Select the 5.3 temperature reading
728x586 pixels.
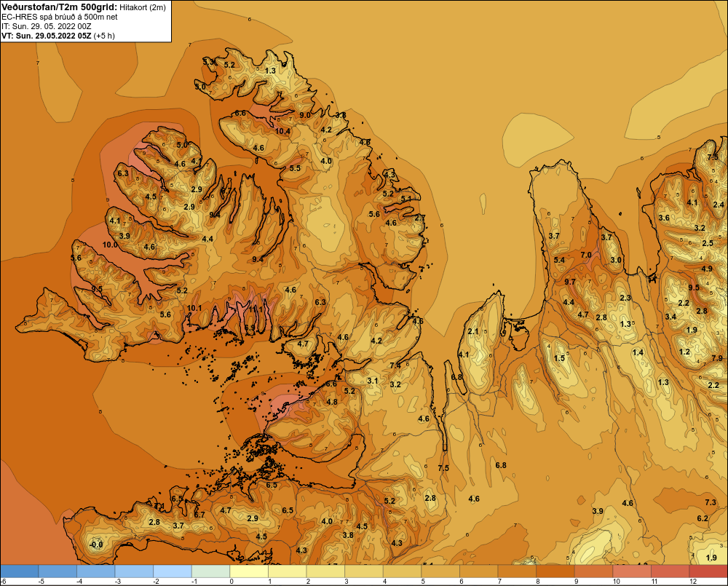(209, 61)
